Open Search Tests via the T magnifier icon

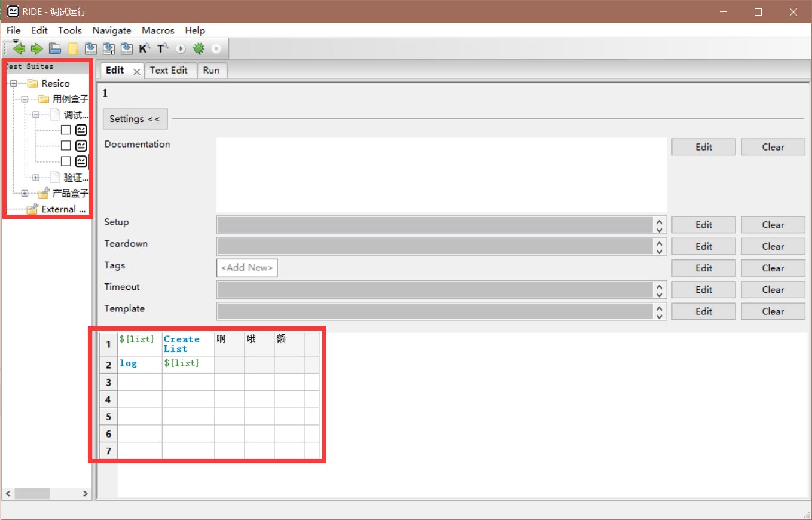(x=163, y=49)
